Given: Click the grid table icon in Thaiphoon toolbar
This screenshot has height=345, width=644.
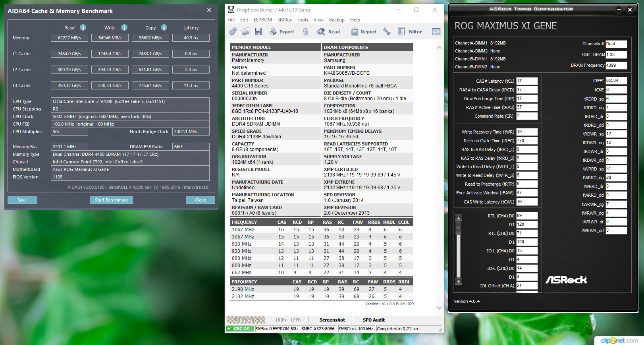Looking at the screenshot, I should click(436, 31).
